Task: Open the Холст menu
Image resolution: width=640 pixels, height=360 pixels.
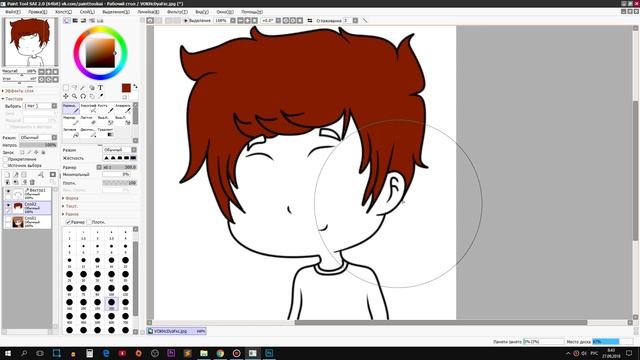Action: (x=63, y=12)
